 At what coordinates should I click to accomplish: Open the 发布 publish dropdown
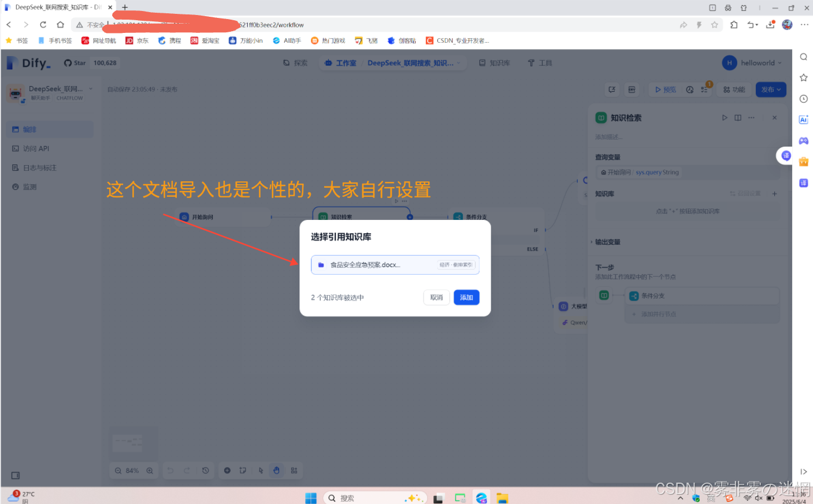point(771,89)
